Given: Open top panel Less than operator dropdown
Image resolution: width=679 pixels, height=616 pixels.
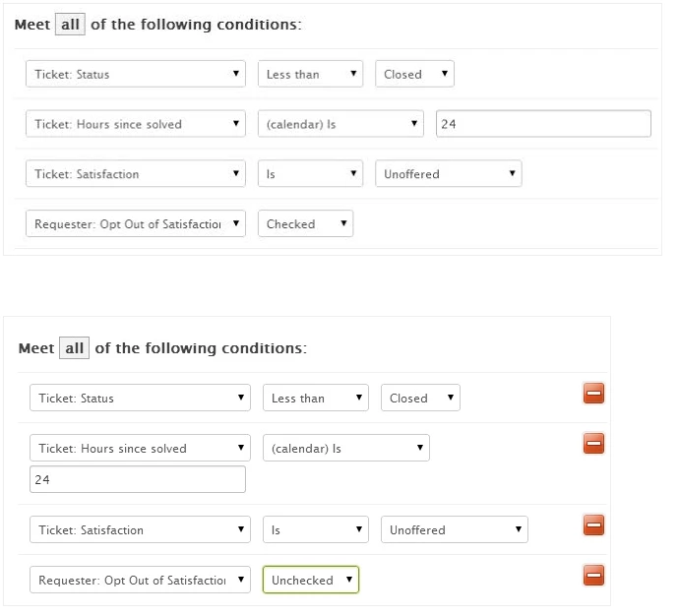Looking at the screenshot, I should point(310,74).
